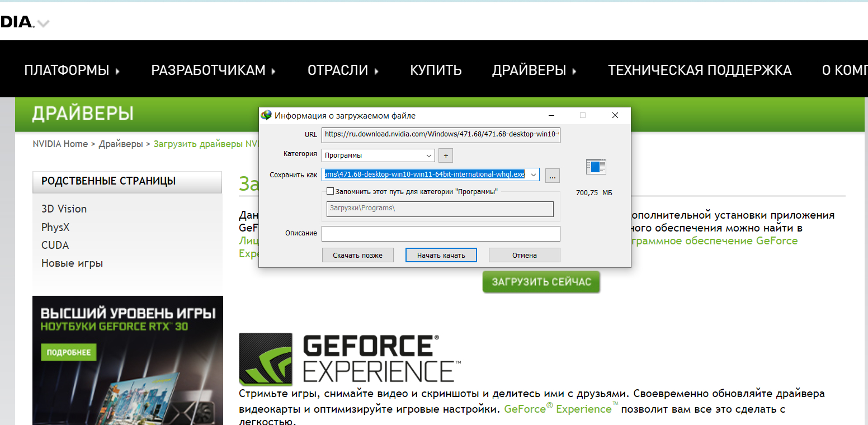868x425 pixels.
Task: Open the CUDA related page link
Action: pos(55,245)
